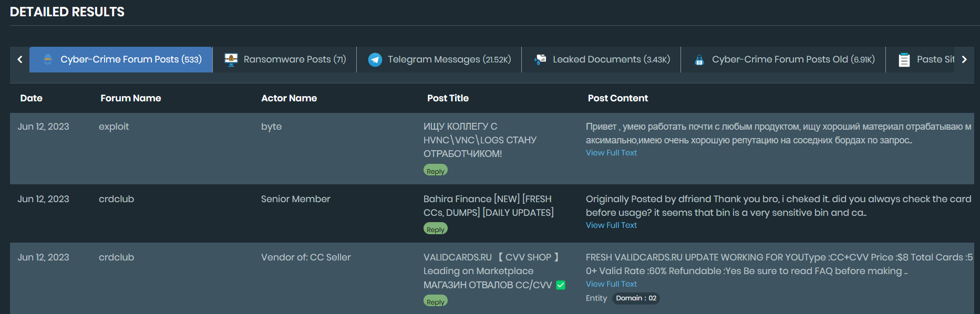Click the Leaked Documents tab icon
This screenshot has width=980, height=314.
(x=540, y=59)
